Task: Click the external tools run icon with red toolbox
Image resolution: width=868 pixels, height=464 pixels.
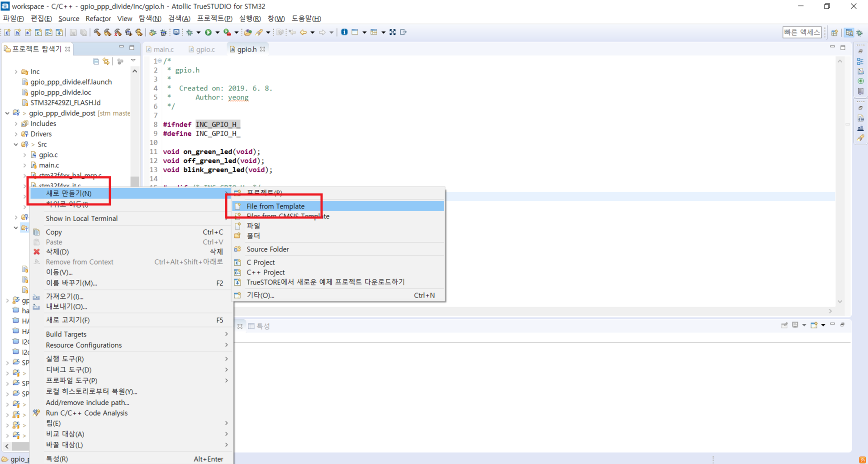Action: point(228,32)
